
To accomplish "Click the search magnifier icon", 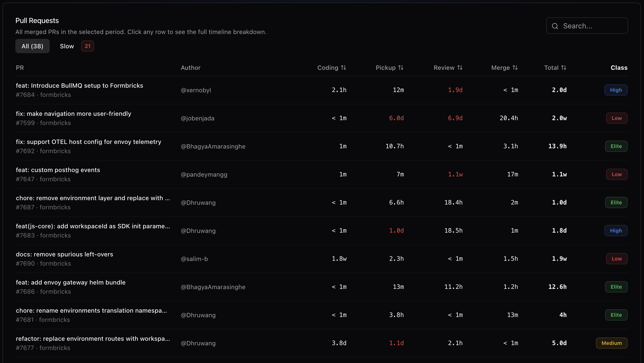I will point(555,26).
